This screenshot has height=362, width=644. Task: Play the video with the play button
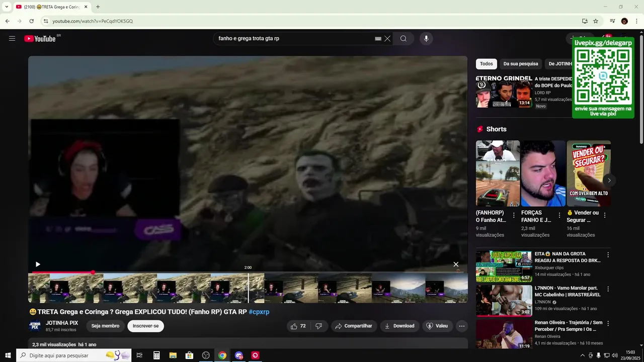click(38, 264)
